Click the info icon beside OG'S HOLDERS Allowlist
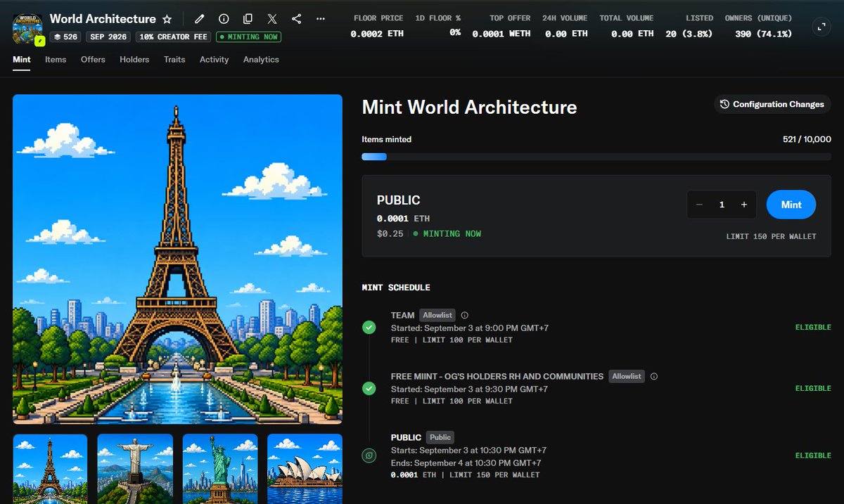Image resolution: width=844 pixels, height=504 pixels. [653, 376]
